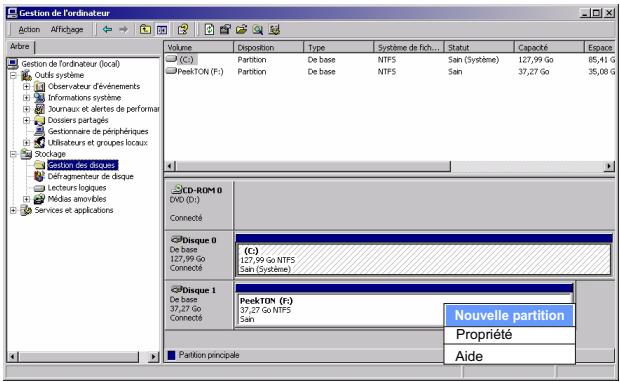Sort by the Capacité column header
Viewport: 620px width, 382px height.
pos(549,47)
